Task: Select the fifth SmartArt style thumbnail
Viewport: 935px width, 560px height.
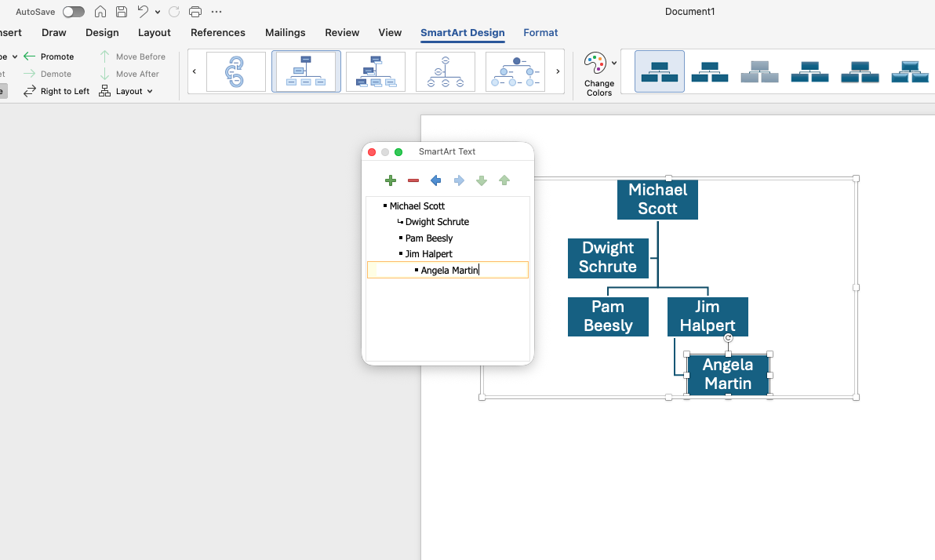Action: click(860, 71)
